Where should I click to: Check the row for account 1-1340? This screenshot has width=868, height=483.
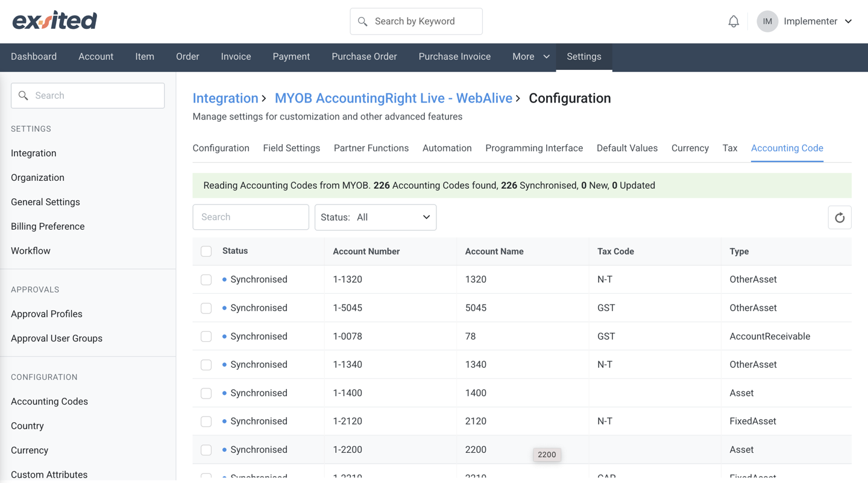(206, 365)
